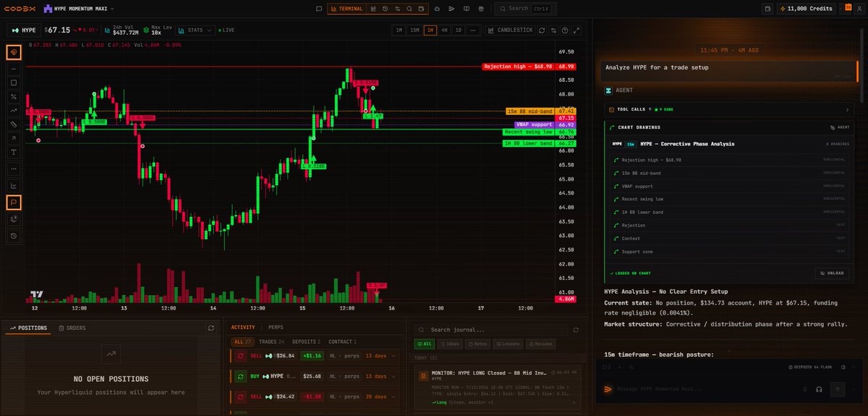Select the horizontal line drawing tool
The image size is (868, 416).
point(14,69)
